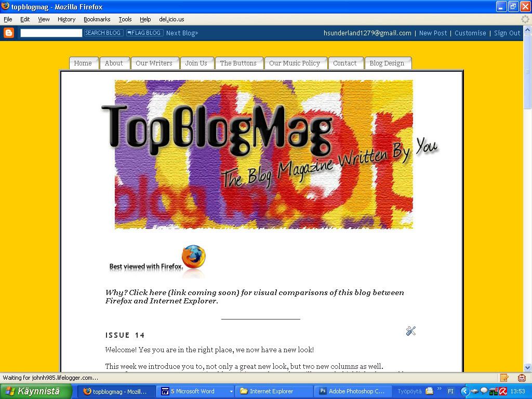Click the 'Why? Click here' comparison text
Screen dimensions: 532x399
[x=255, y=297]
